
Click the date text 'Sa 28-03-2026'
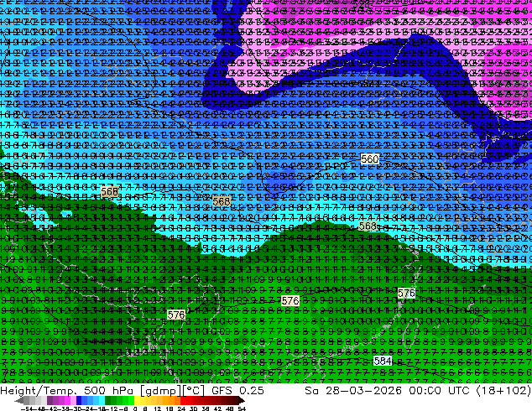tap(353, 391)
